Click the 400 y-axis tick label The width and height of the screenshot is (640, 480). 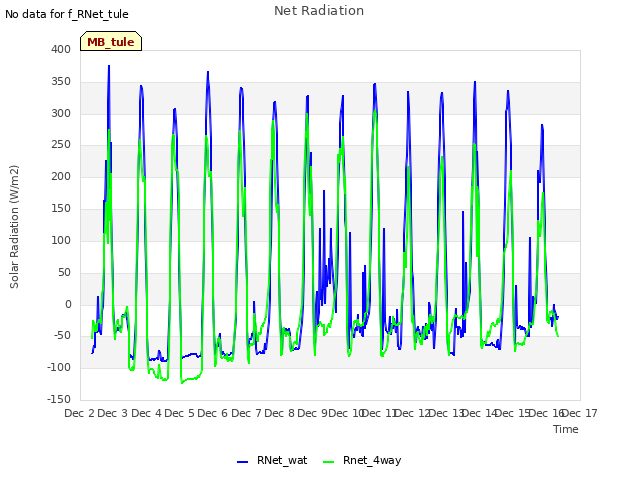point(61,49)
